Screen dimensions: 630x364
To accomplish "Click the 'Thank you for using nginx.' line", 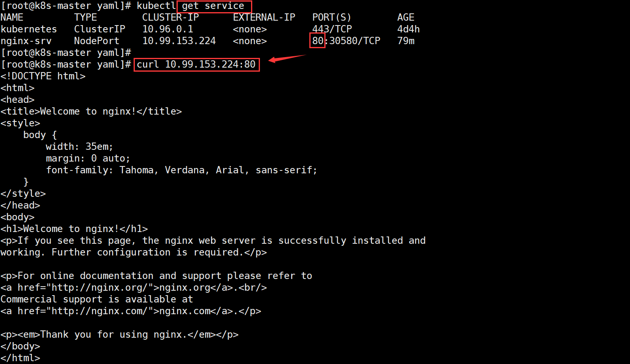I will [x=119, y=334].
